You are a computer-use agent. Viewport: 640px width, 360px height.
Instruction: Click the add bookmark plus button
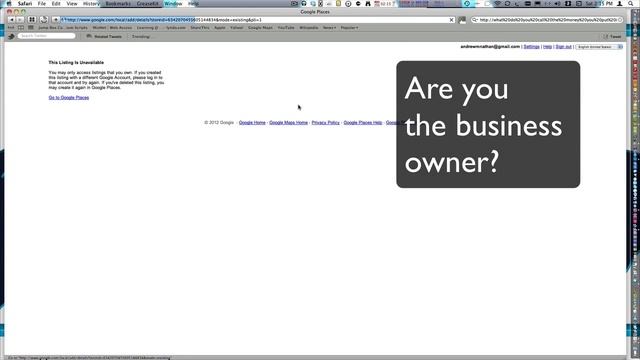coord(56,20)
